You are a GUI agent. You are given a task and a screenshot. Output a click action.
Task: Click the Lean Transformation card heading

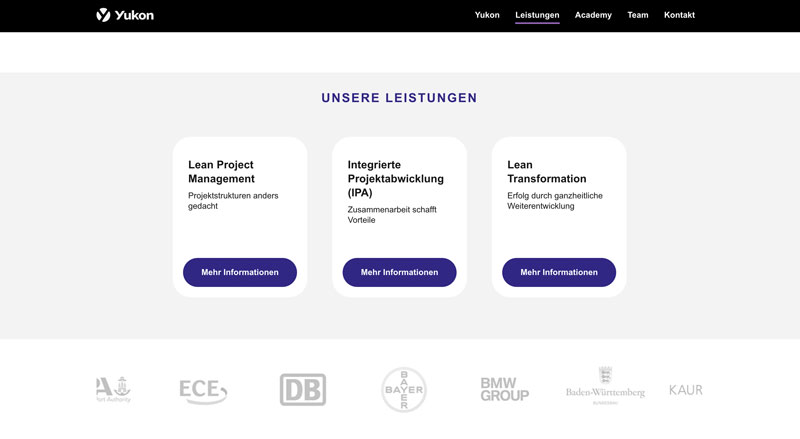(x=547, y=172)
